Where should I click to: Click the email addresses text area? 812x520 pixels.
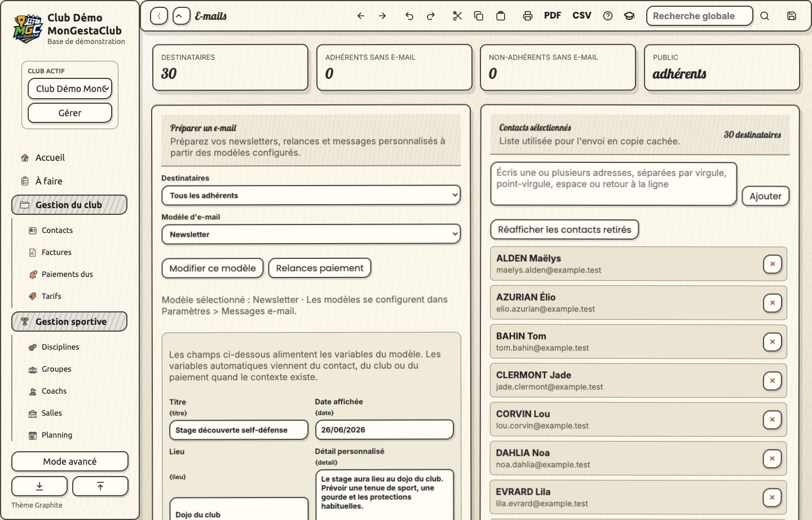point(614,184)
